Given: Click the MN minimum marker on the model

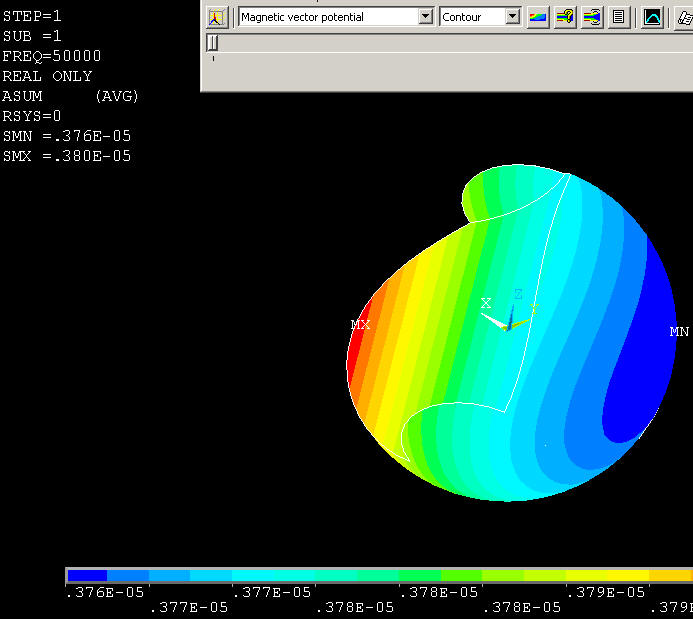Looking at the screenshot, I should [x=679, y=331].
